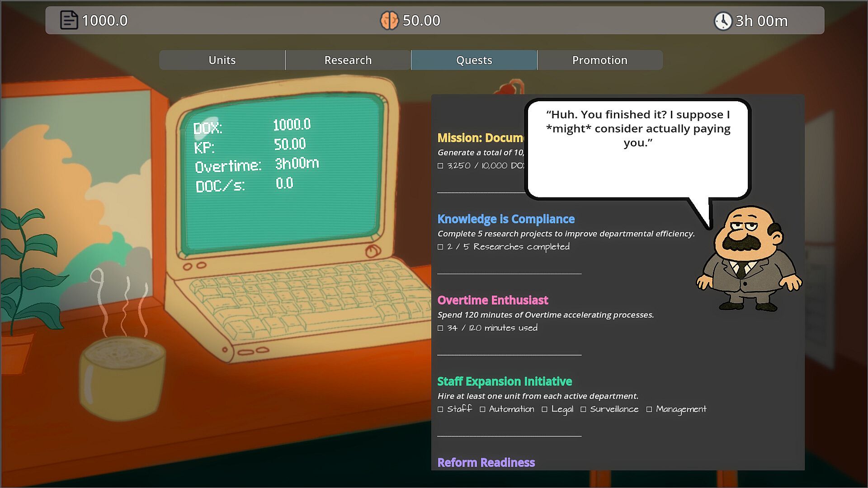
Task: Select the Knowledge is Compliance quest title
Action: coord(505,219)
